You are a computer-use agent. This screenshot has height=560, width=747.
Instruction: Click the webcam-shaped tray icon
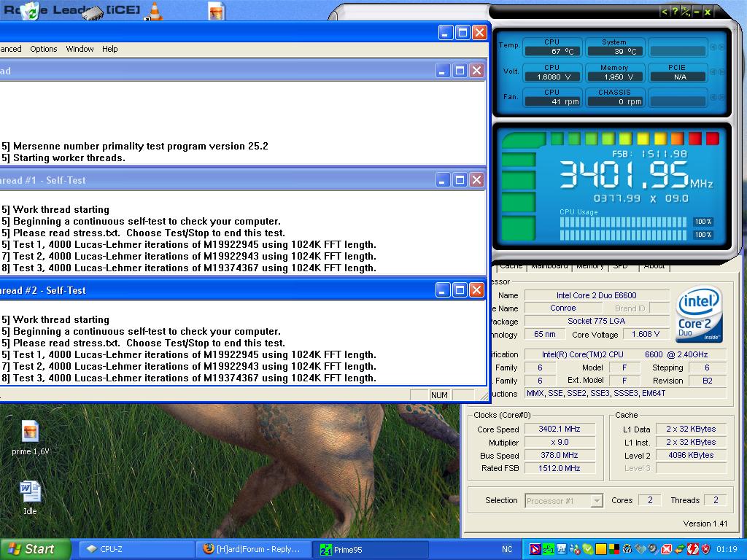click(x=653, y=549)
